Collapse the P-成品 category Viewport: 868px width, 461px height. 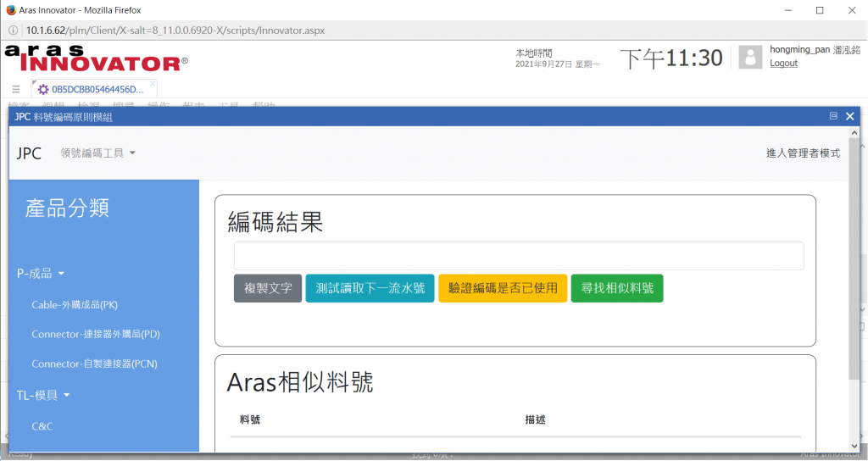[x=41, y=274]
